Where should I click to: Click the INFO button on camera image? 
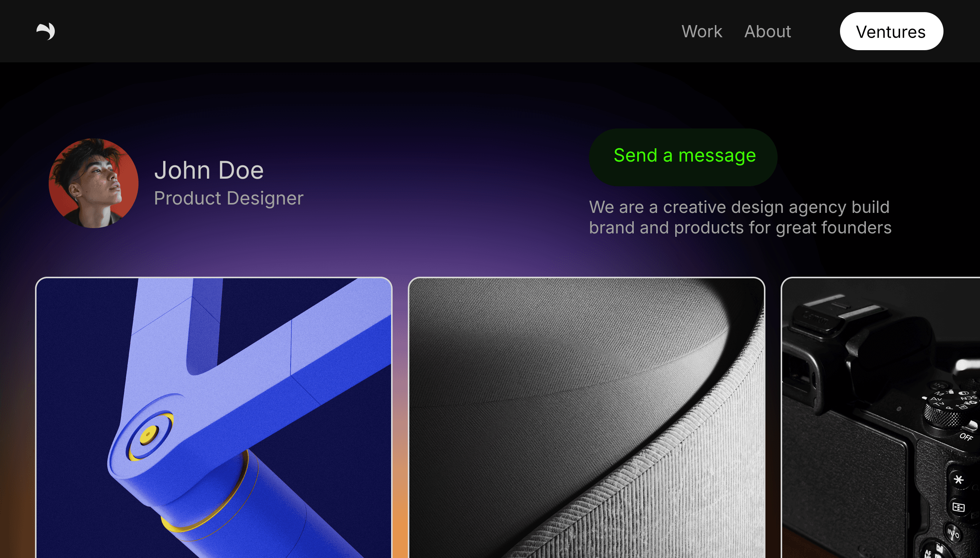tap(953, 532)
